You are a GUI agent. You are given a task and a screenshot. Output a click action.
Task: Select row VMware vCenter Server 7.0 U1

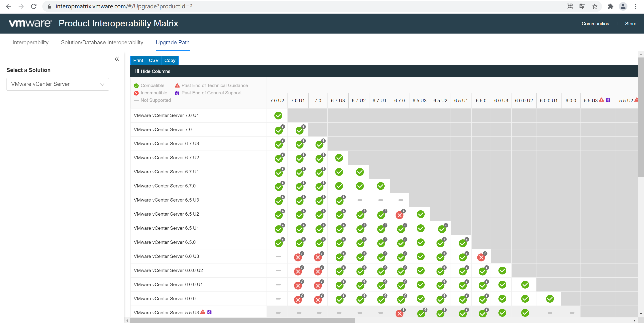199,115
